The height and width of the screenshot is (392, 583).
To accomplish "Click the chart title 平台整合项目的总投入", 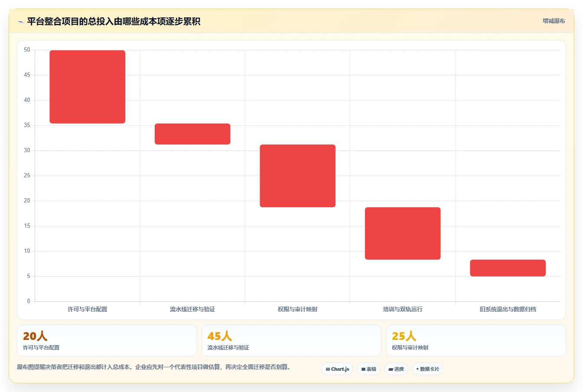I will [x=114, y=21].
